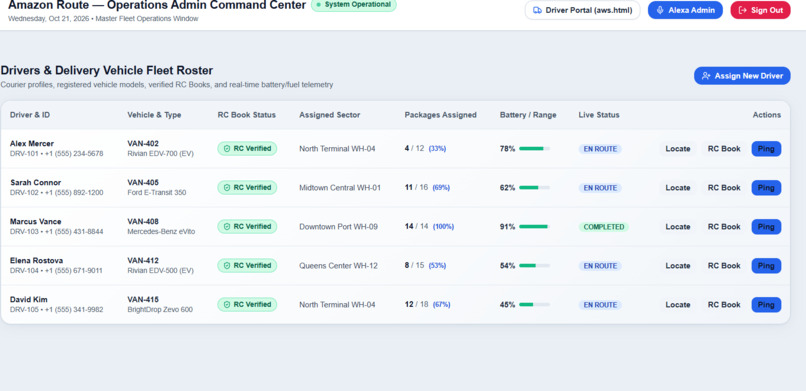Ping driver Elena Rostova
Screen dimensions: 806x391
pos(766,266)
